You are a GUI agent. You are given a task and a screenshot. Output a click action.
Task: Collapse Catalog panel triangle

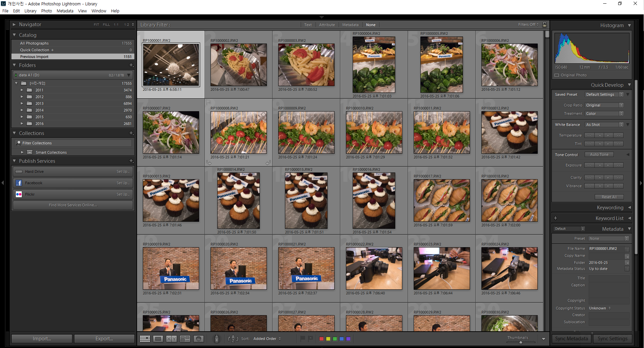14,35
